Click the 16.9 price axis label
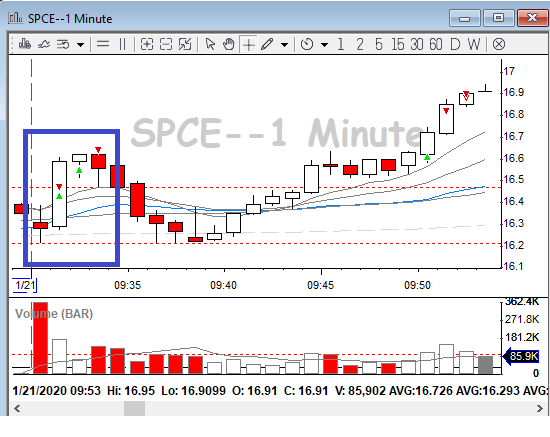550x437 pixels. (x=514, y=92)
